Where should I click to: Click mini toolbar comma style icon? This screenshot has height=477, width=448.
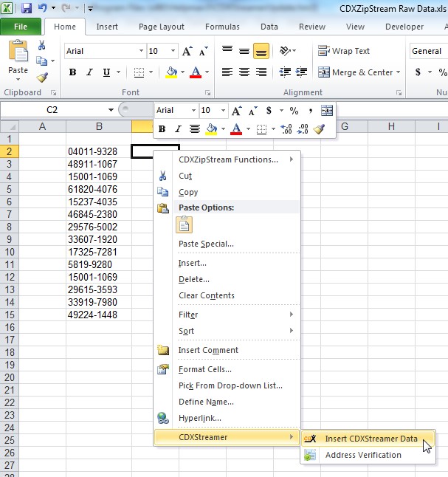310,111
